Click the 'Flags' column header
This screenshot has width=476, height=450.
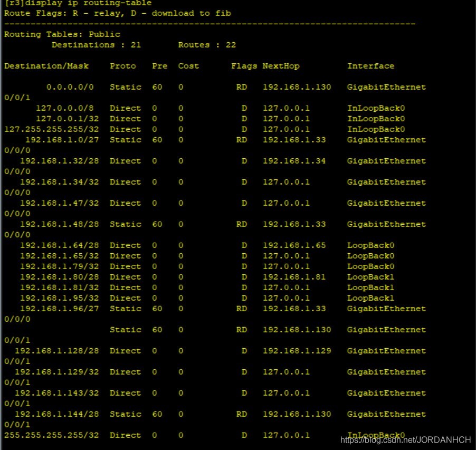click(x=244, y=66)
